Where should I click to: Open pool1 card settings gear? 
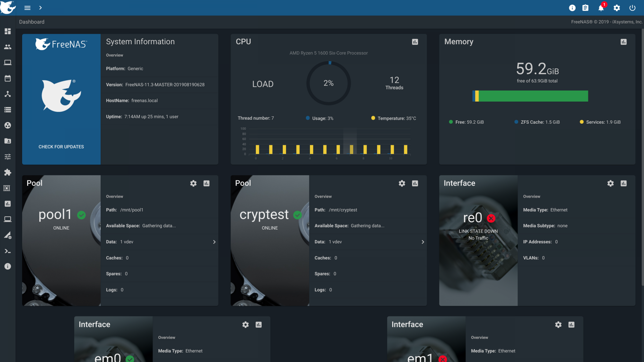[x=193, y=183]
